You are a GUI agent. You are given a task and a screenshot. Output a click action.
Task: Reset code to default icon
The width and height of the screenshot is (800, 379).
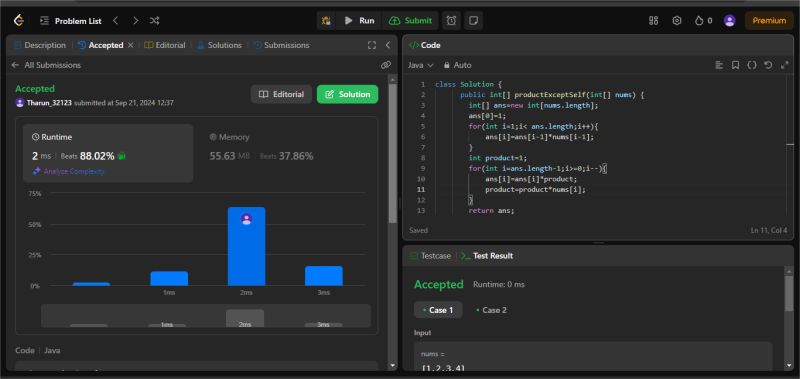[768, 65]
